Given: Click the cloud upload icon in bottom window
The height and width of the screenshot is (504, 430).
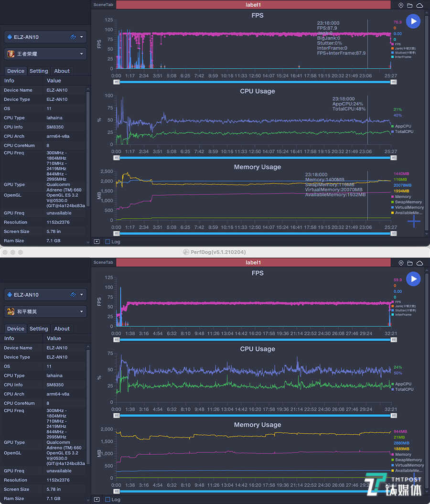Looking at the screenshot, I should [x=419, y=263].
